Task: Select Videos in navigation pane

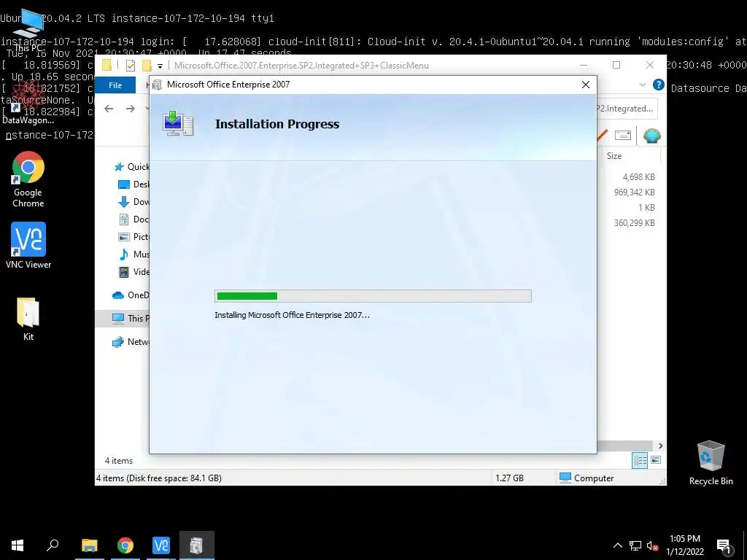Action: [x=133, y=272]
